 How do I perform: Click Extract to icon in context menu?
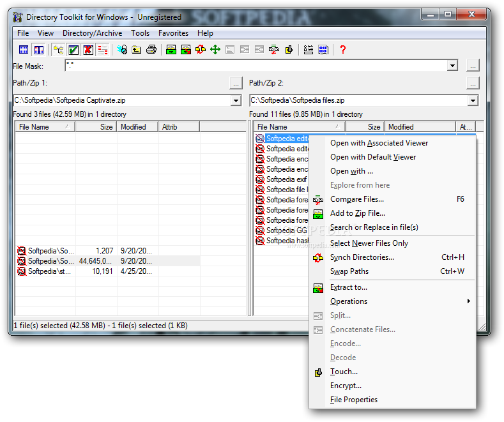[x=318, y=288]
